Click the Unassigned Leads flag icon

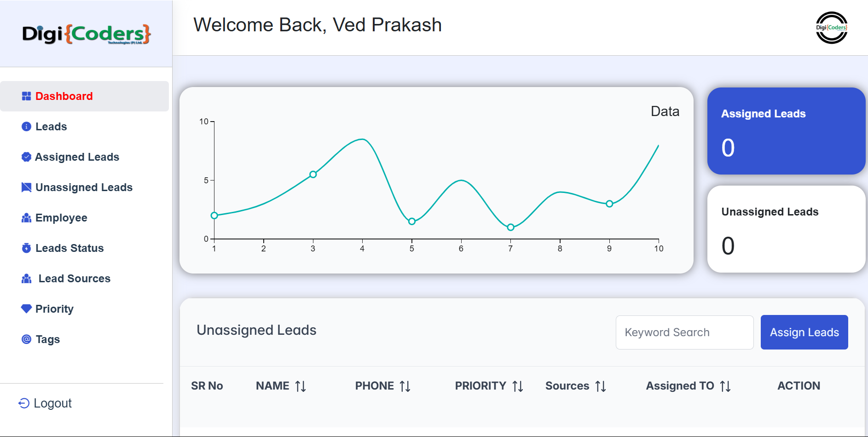point(26,187)
